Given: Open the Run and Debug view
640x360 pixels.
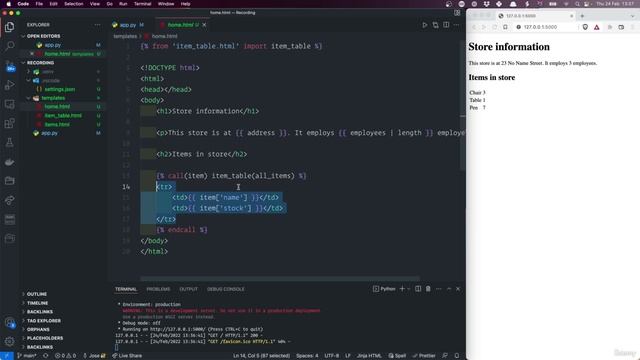Looking at the screenshot, I should 9,85.
